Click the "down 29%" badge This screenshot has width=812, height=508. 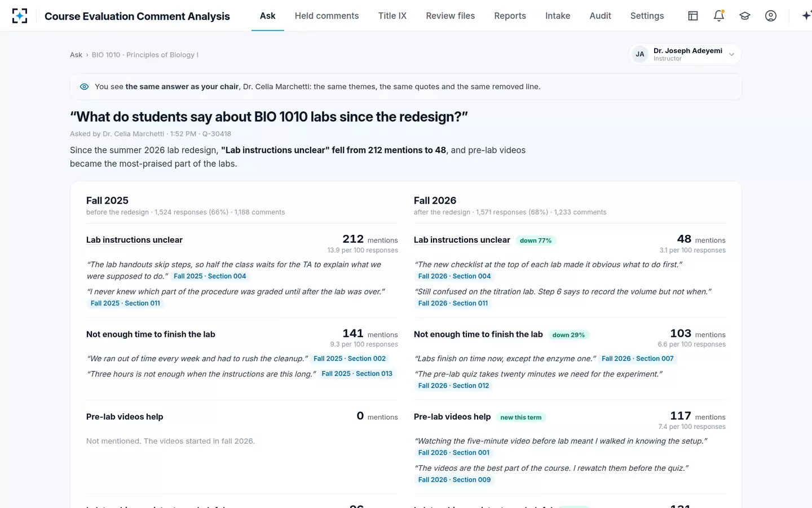568,335
